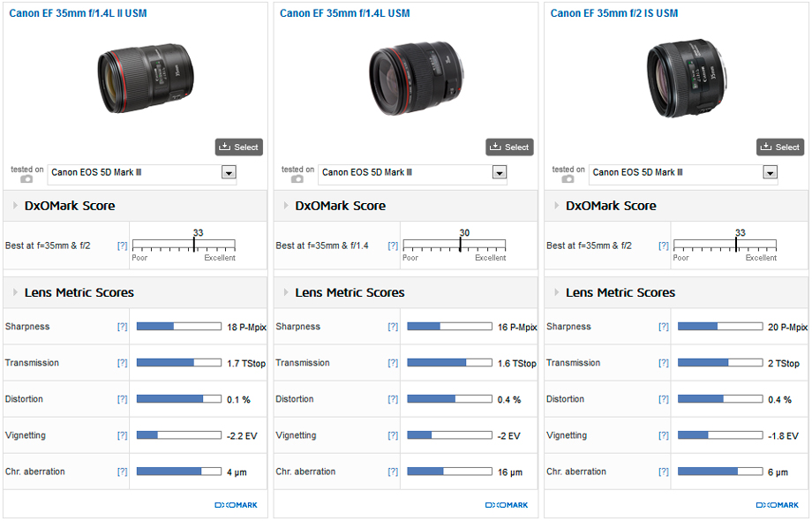Open the camera dropdown for EF 35mm f/1.4L USM

[x=500, y=172]
